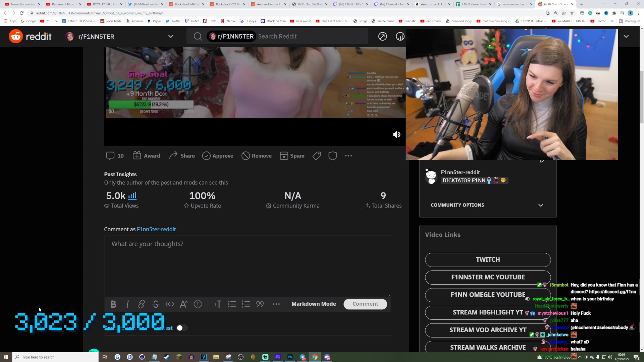Apply italic formatting in comment editor

[x=127, y=304]
